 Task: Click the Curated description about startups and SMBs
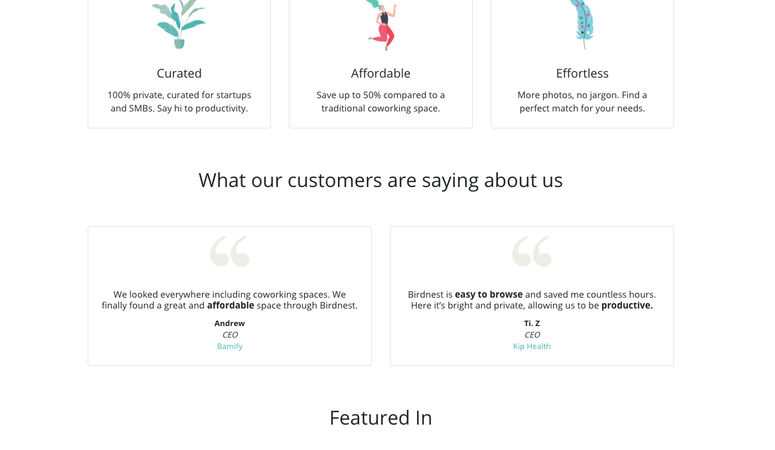[179, 101]
